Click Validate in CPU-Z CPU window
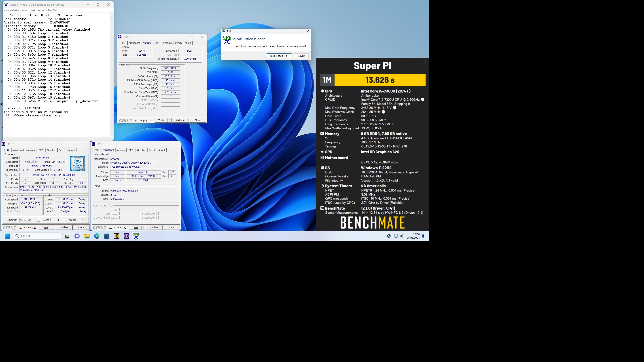 [x=64, y=228]
